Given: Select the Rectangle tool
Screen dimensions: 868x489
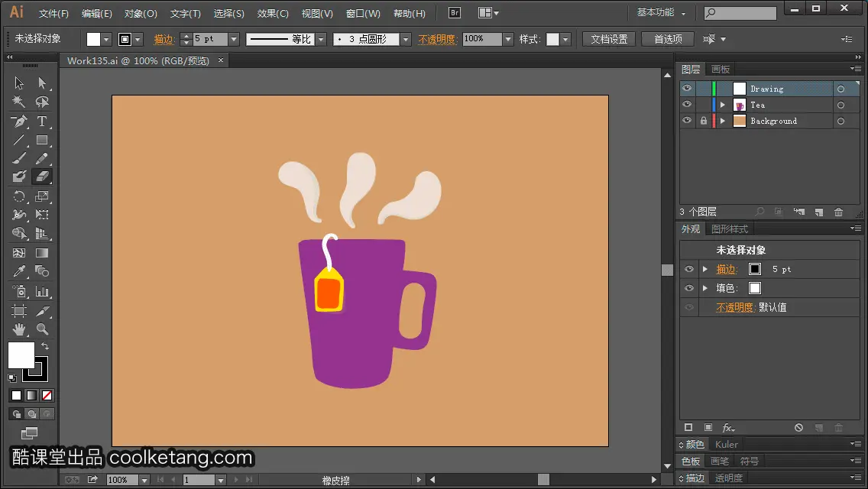Looking at the screenshot, I should (42, 140).
